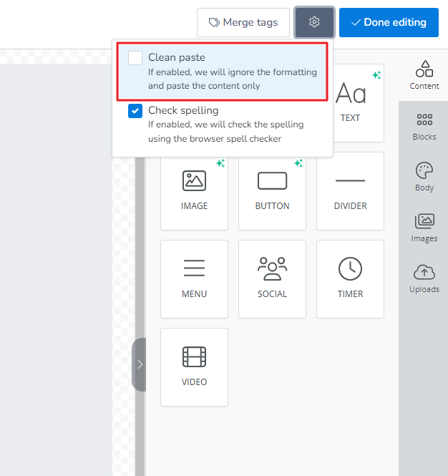Uncheck the Check spelling checkbox

click(x=135, y=111)
